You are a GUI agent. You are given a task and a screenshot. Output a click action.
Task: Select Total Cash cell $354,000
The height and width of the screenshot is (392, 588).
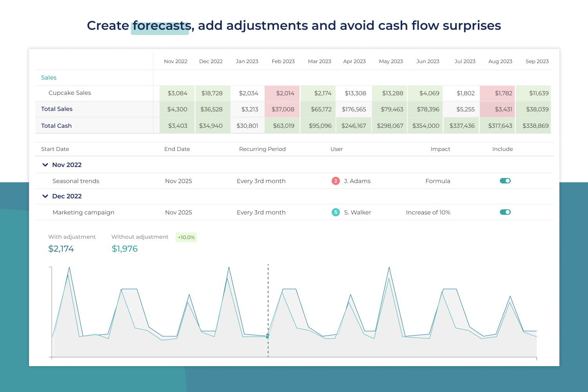pyautogui.click(x=425, y=126)
